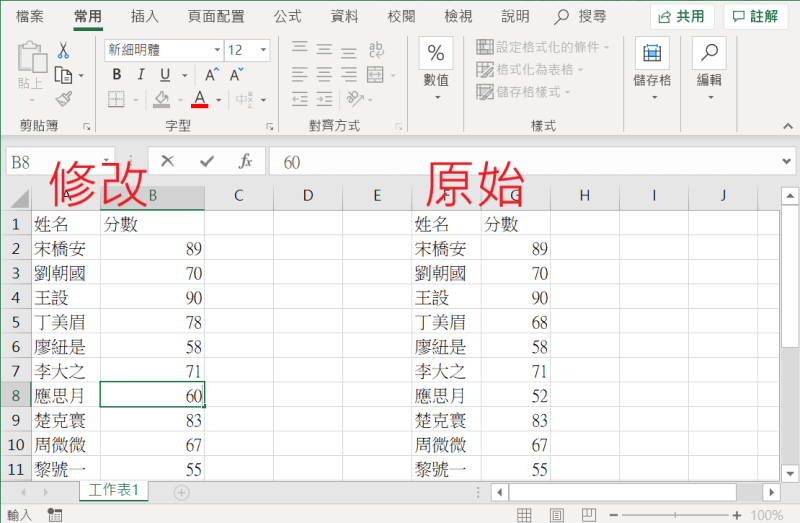Switch to the 插入 tab
This screenshot has height=523, width=800.
(x=145, y=16)
